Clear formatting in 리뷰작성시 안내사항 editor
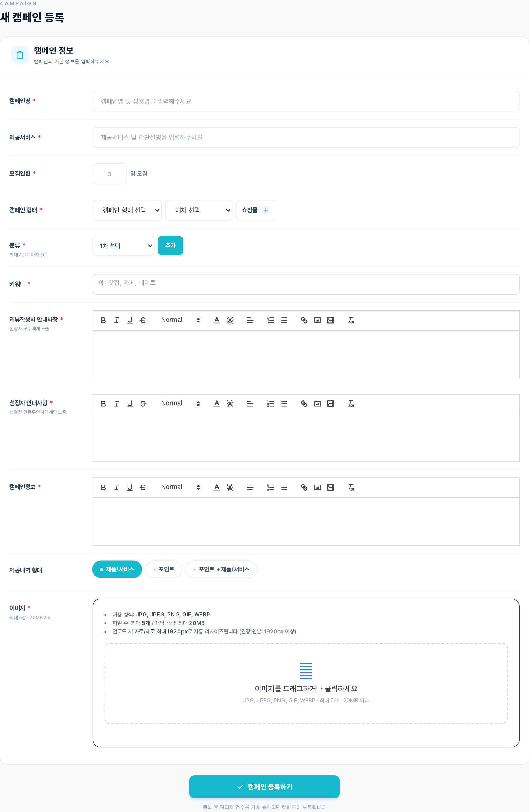This screenshot has width=529, height=812. [351, 320]
